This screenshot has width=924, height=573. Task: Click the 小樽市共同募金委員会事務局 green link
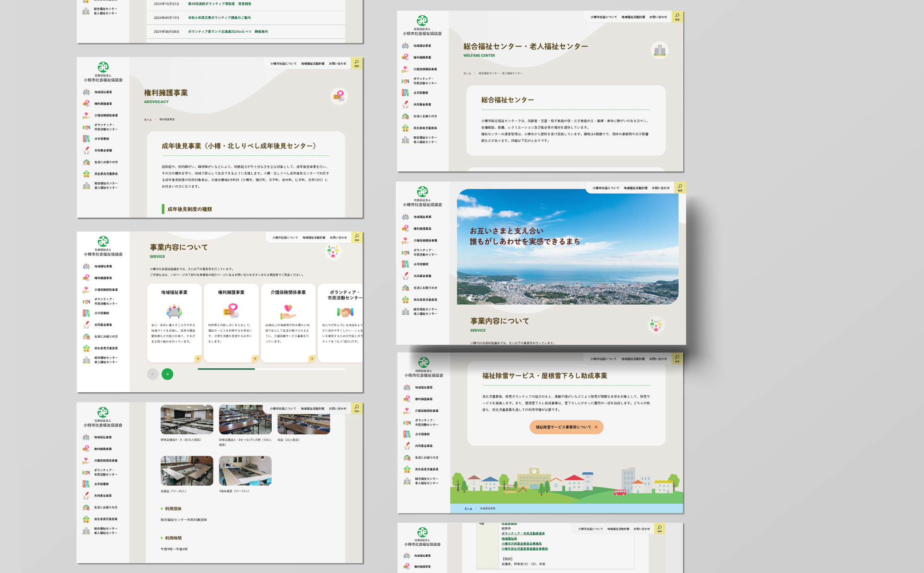point(522,544)
